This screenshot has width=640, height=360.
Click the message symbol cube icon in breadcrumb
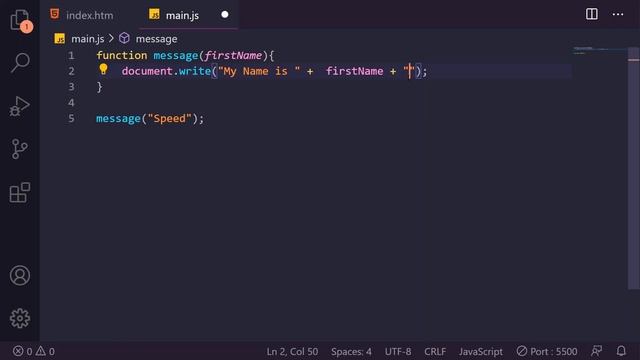click(124, 38)
